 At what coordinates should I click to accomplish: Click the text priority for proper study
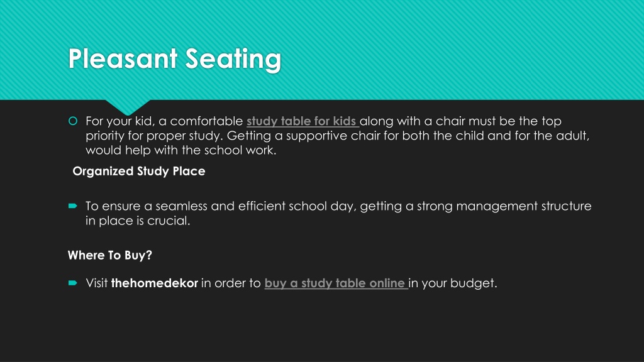[155, 136]
